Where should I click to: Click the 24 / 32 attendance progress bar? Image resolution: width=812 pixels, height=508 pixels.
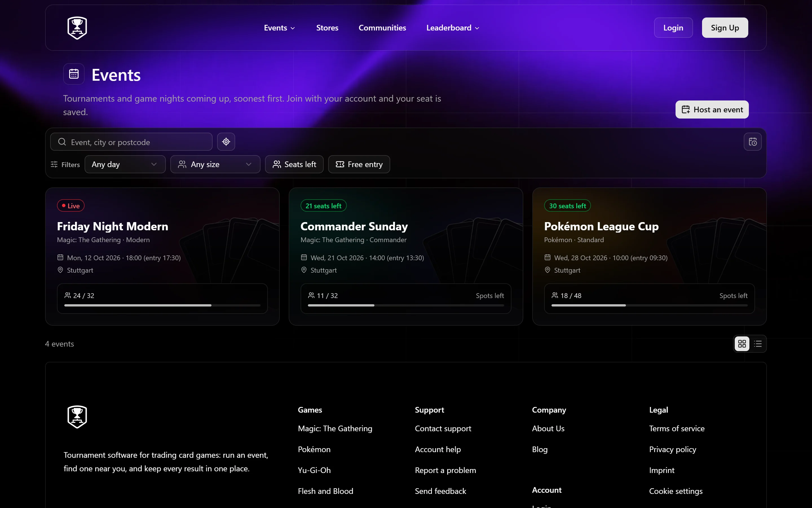pyautogui.click(x=162, y=305)
